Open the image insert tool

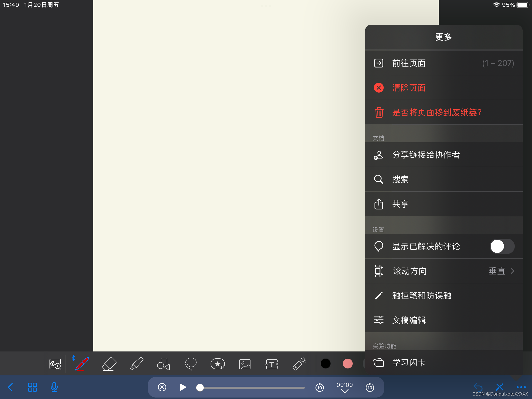(245, 364)
